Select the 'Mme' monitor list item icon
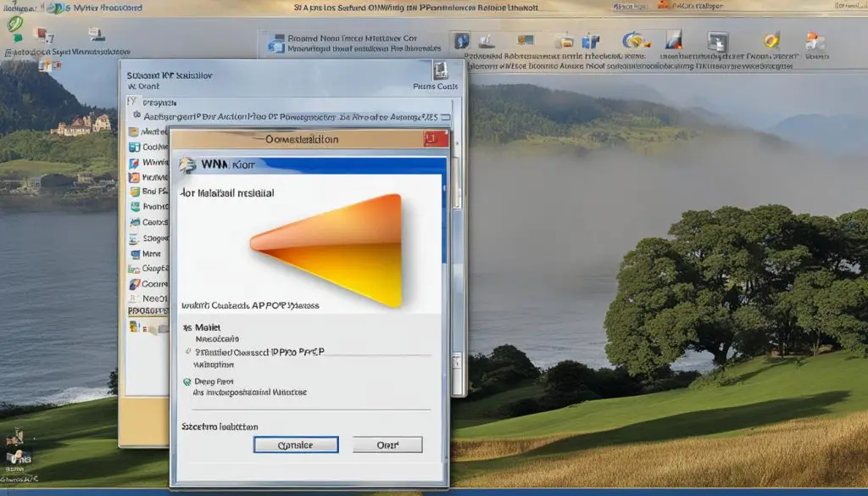 (x=135, y=254)
